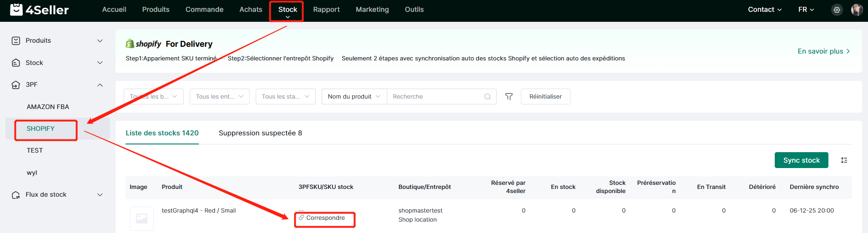Open the advanced filter funnel icon
The height and width of the screenshot is (233, 868).
509,97
